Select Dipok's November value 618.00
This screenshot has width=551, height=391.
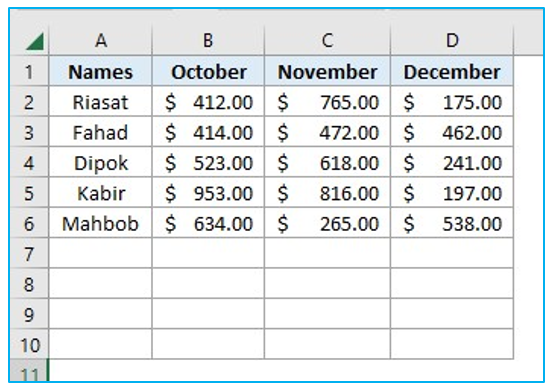(x=327, y=163)
